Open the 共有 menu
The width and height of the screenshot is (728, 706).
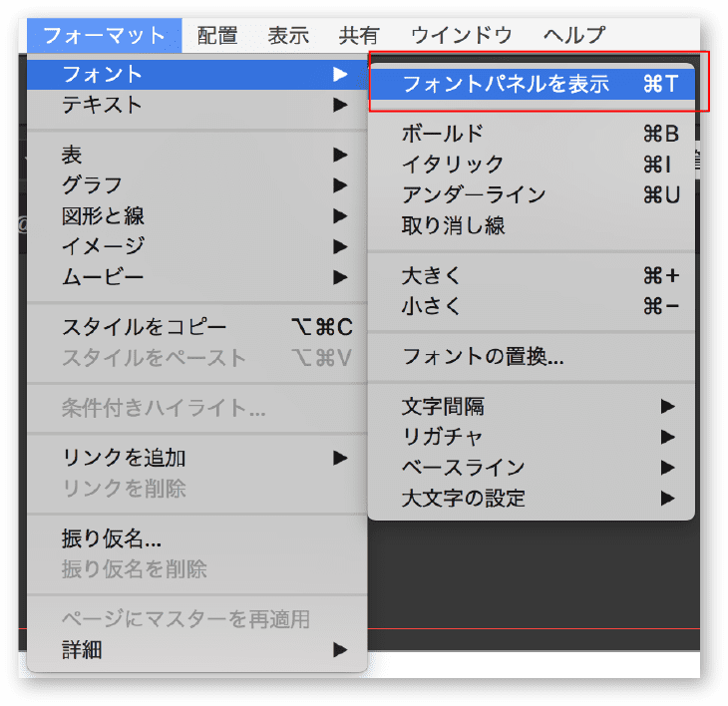point(359,35)
